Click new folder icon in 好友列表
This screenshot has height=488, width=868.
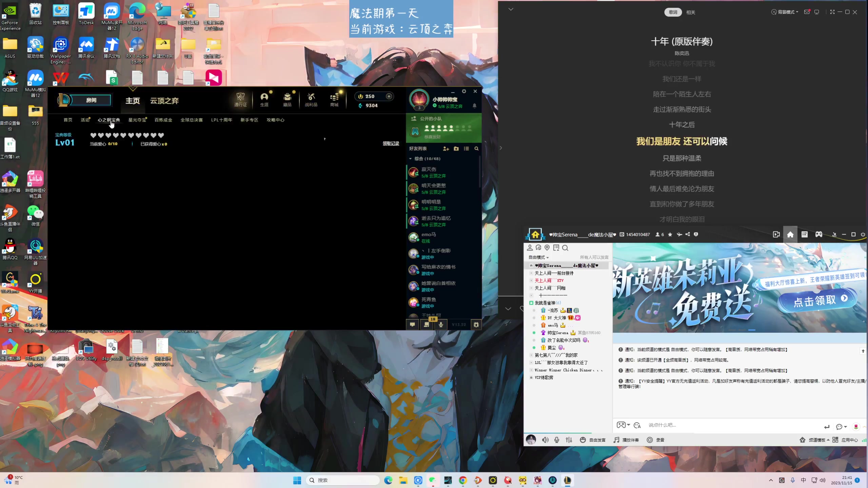click(456, 149)
